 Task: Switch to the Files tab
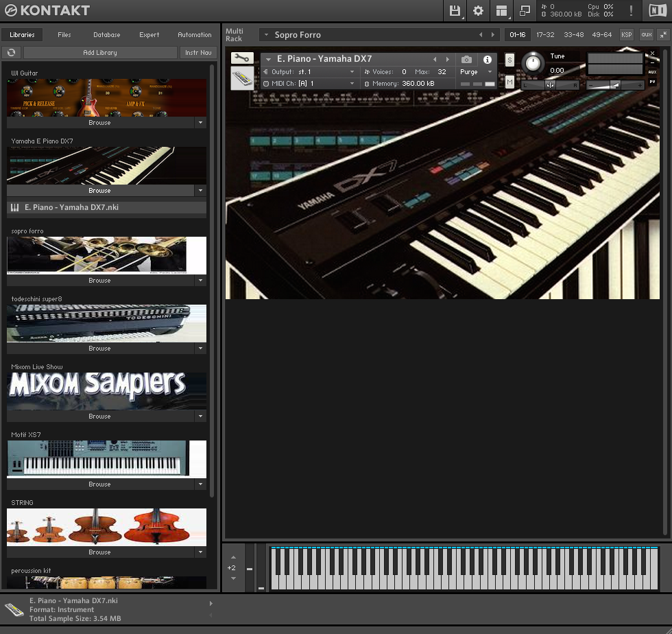[64, 35]
